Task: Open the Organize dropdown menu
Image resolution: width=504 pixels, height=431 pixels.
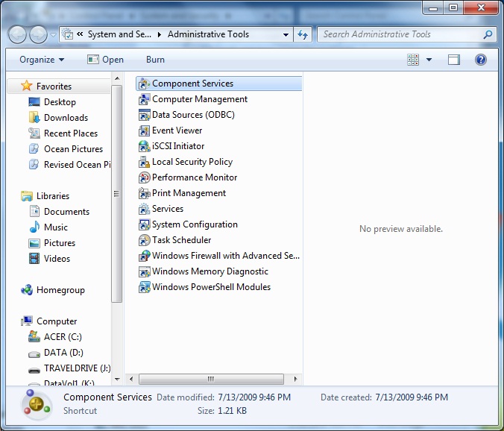Action: click(x=42, y=60)
